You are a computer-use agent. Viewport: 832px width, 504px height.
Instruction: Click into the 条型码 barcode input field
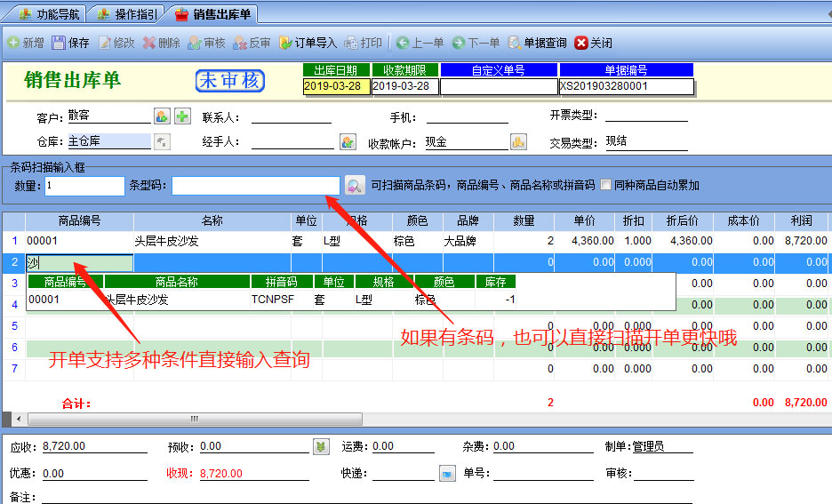[256, 185]
